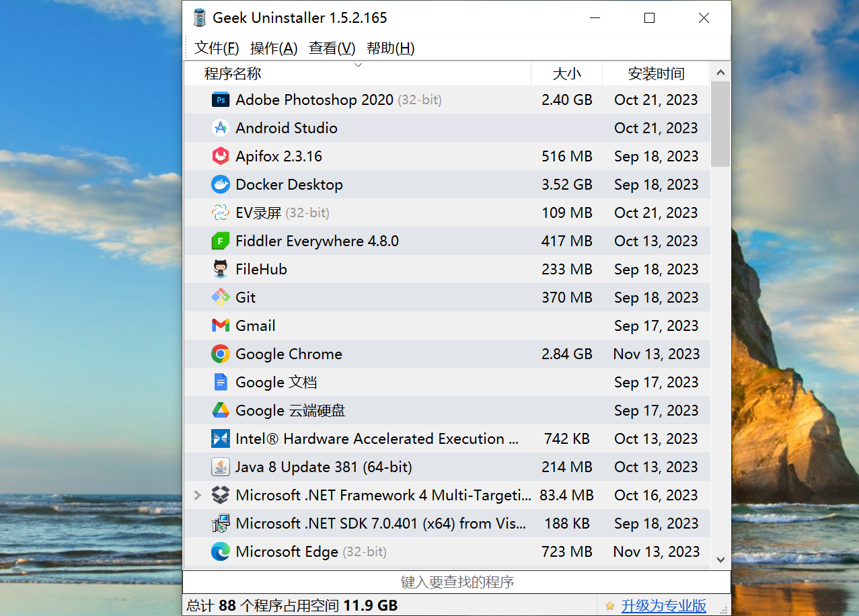Select the Fiddler Everywhere 4.8.0 name
The width and height of the screenshot is (859, 616).
pos(317,241)
